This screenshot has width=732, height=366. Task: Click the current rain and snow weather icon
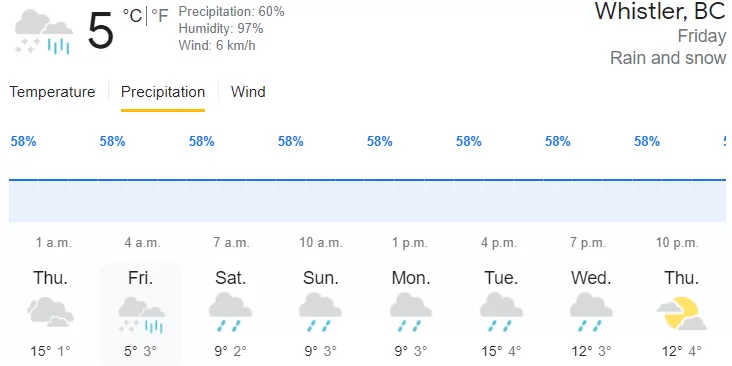tap(44, 32)
